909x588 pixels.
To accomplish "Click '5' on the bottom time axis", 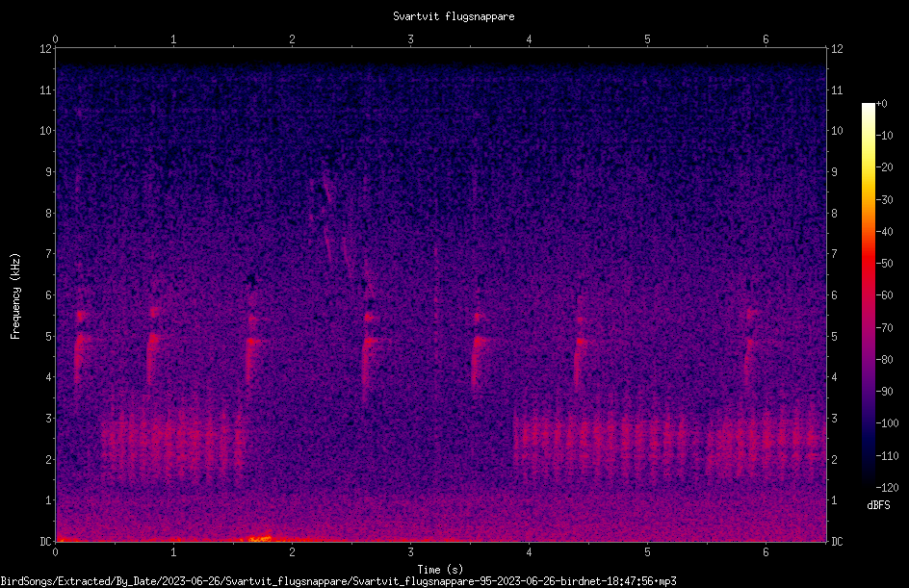I will point(647,552).
